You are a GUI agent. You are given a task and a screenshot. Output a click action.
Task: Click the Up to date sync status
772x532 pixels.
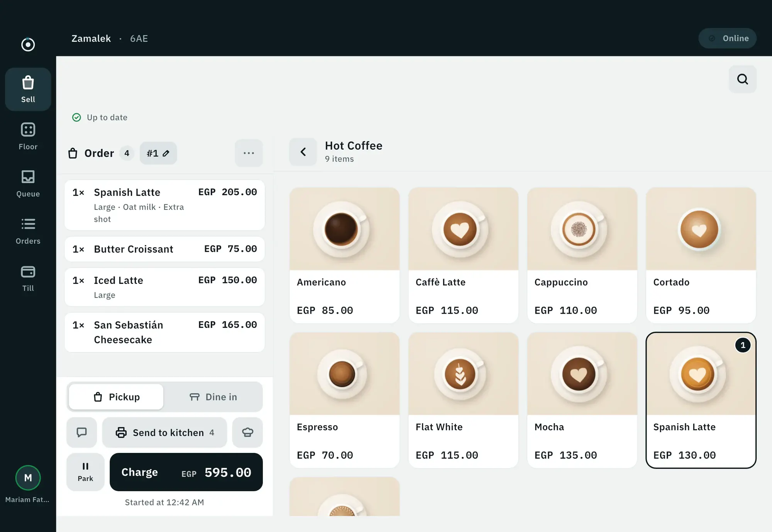100,117
